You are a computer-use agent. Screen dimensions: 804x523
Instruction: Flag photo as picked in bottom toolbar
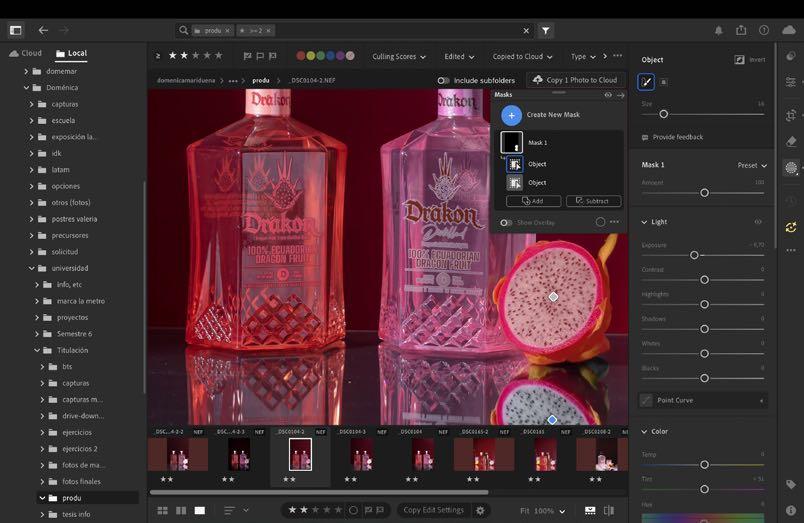click(x=368, y=510)
